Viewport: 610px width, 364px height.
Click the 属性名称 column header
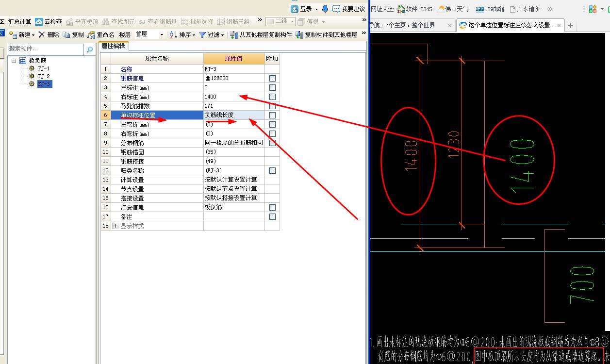pyautogui.click(x=157, y=59)
